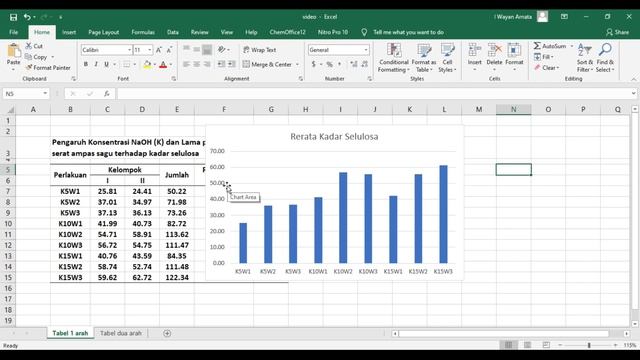Open the General number format dropdown
640x360 pixels.
[366, 50]
